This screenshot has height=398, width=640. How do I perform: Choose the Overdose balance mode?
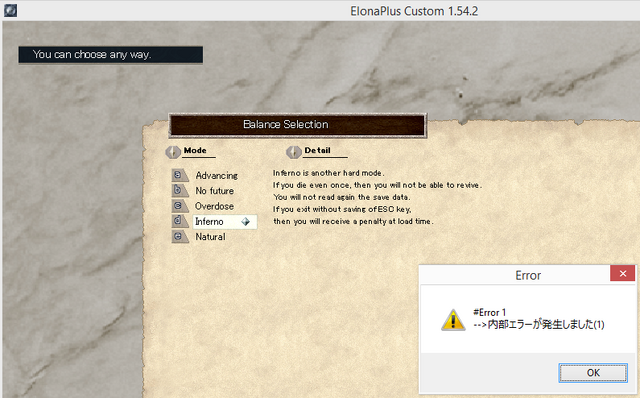(x=214, y=206)
